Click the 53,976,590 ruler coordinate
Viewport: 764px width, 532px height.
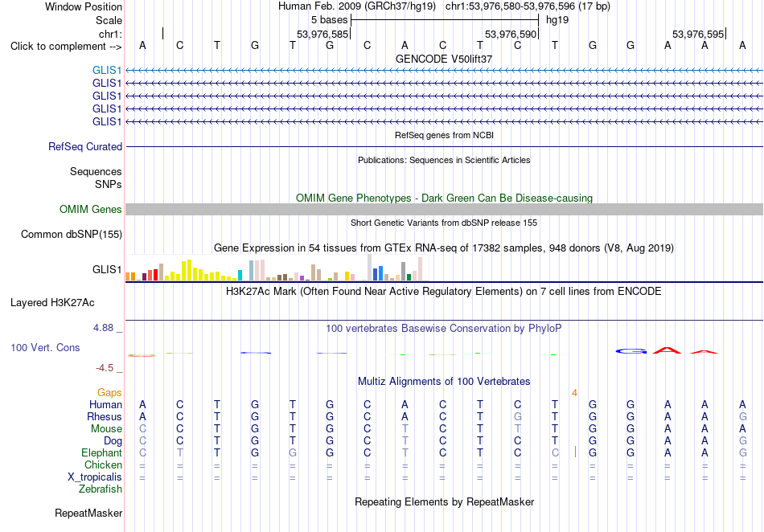coord(511,34)
